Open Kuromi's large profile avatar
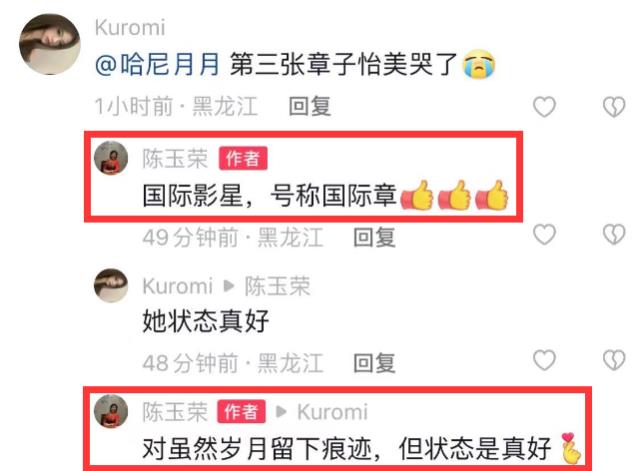Viewport: 641px width, 471px height. [50, 44]
